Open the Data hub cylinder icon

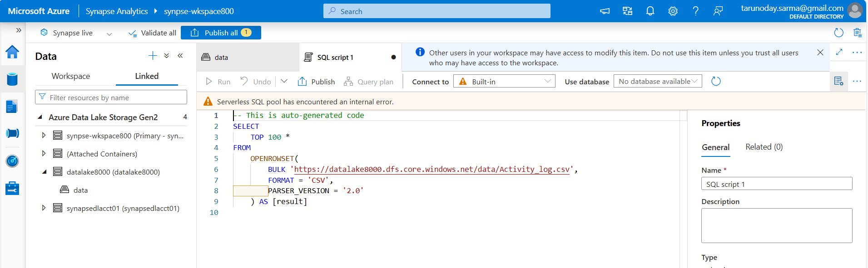coord(12,79)
